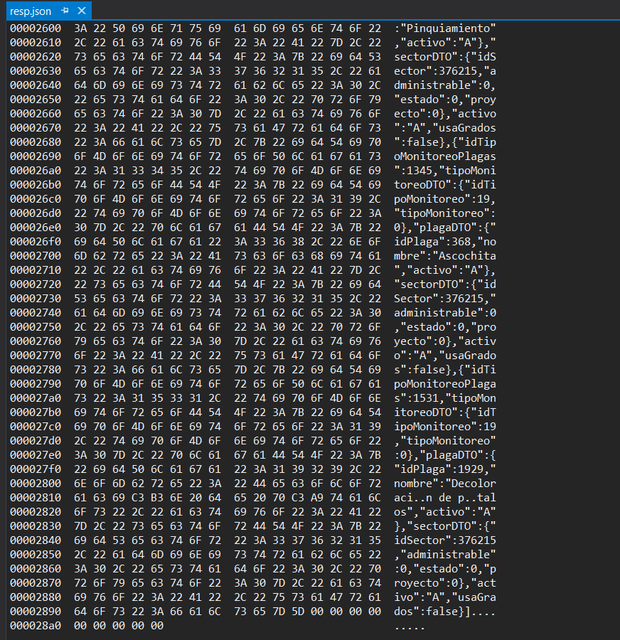Select ASCII text Sector":376215,"
Viewport: 620px width, 640px height.
tap(445, 298)
